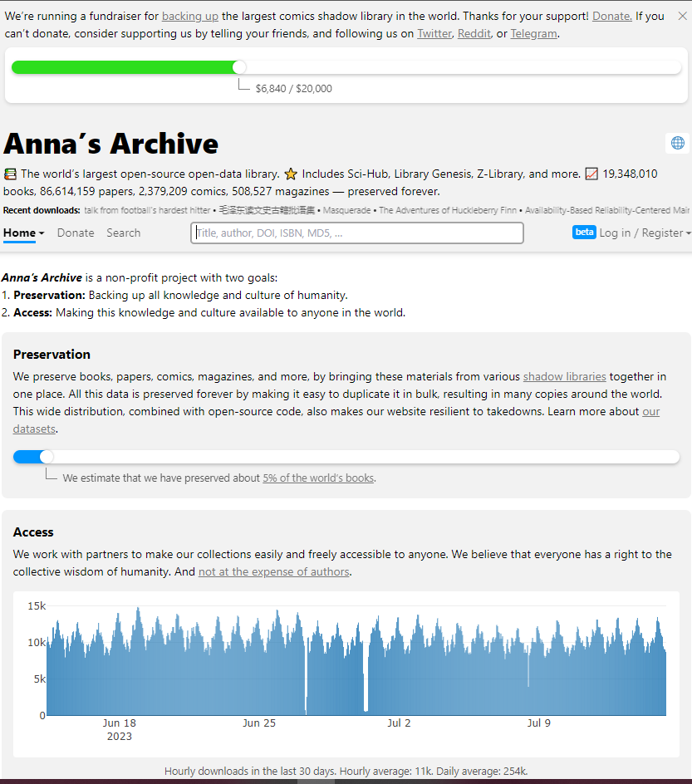Viewport: 692px width, 784px height.
Task: Expand the Home dropdown menu
Action: point(23,233)
